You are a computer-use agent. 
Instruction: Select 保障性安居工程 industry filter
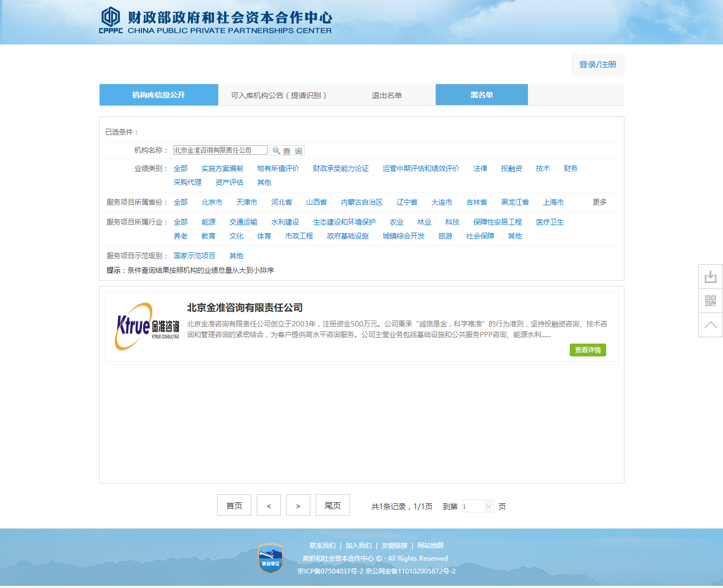[497, 222]
